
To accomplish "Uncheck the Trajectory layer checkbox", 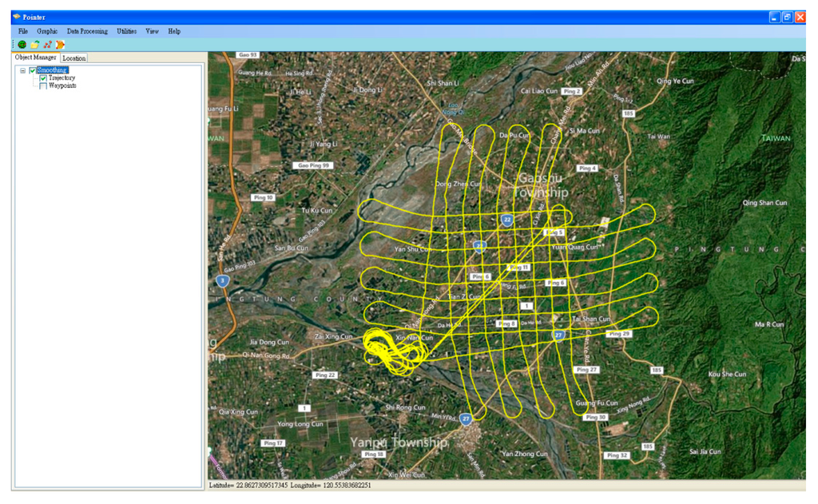I will pos(43,78).
